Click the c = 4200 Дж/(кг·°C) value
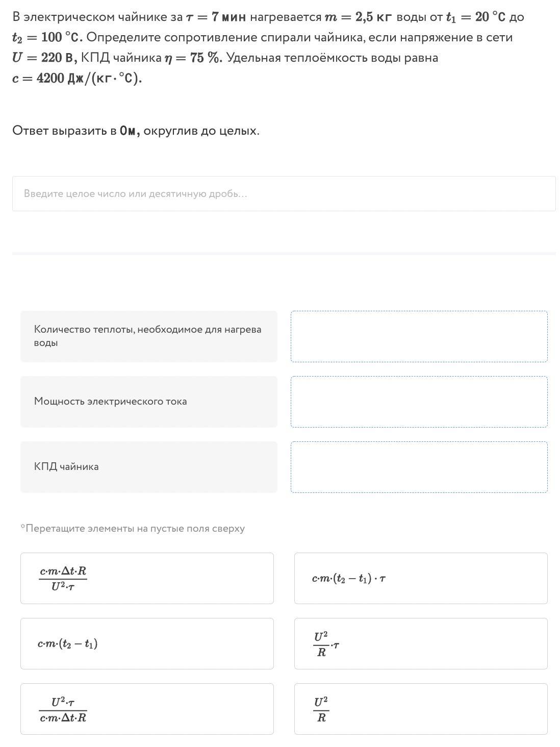 (77, 78)
